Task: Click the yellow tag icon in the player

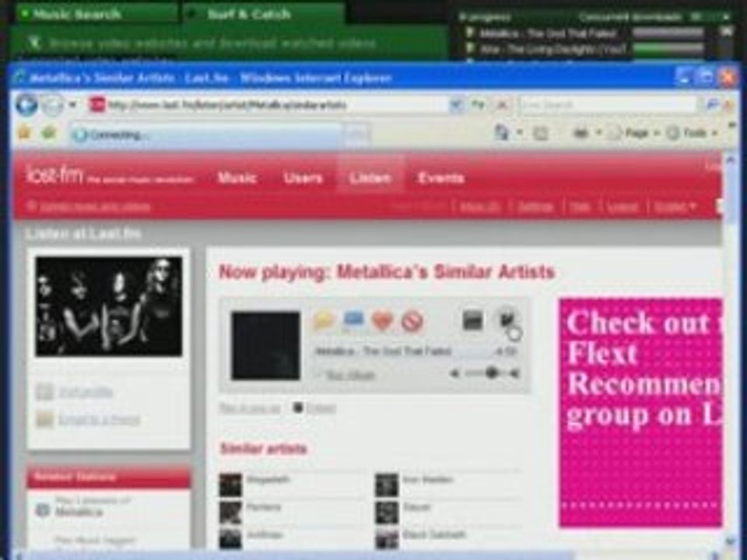Action: (x=324, y=321)
